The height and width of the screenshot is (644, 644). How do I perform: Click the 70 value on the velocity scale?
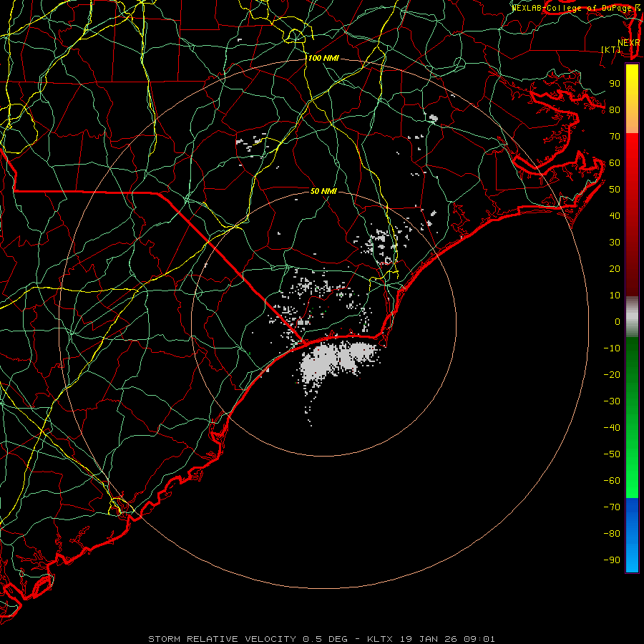click(x=615, y=137)
